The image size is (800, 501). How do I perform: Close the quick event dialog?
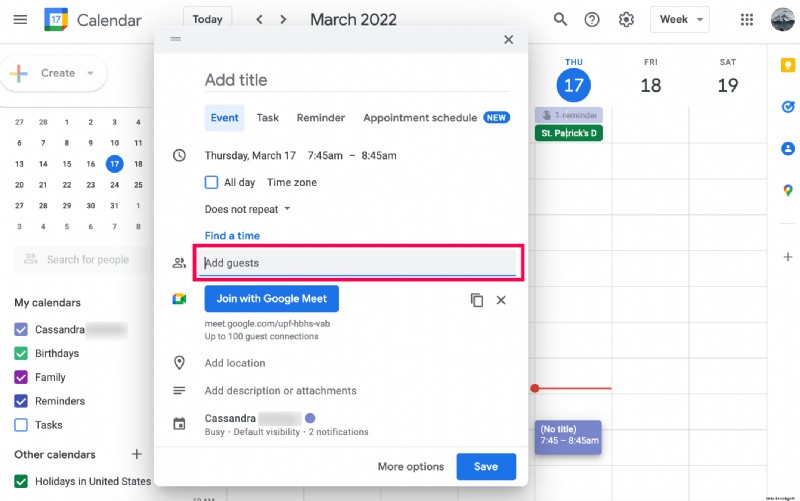[508, 40]
